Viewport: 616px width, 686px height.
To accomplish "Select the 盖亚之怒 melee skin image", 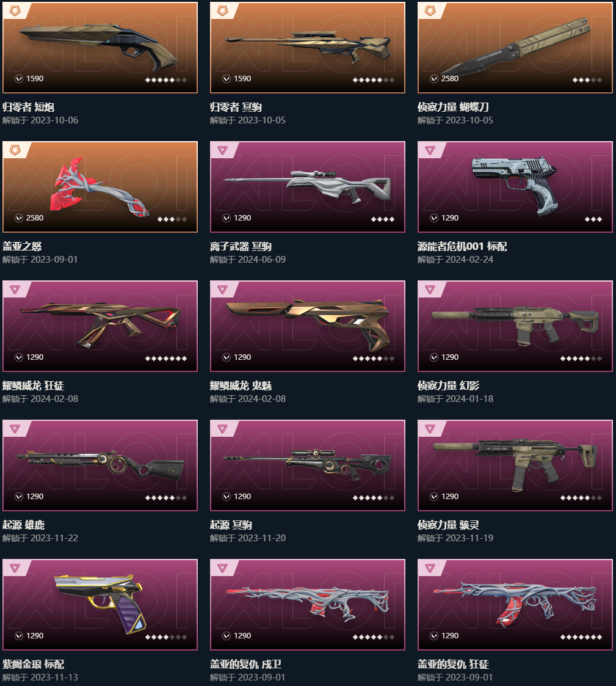I will pos(100,187).
